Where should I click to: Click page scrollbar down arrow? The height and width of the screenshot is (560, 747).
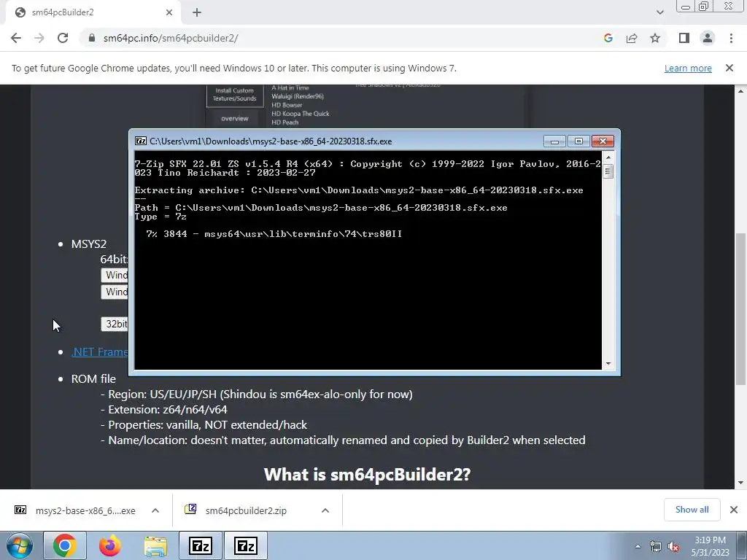click(740, 483)
